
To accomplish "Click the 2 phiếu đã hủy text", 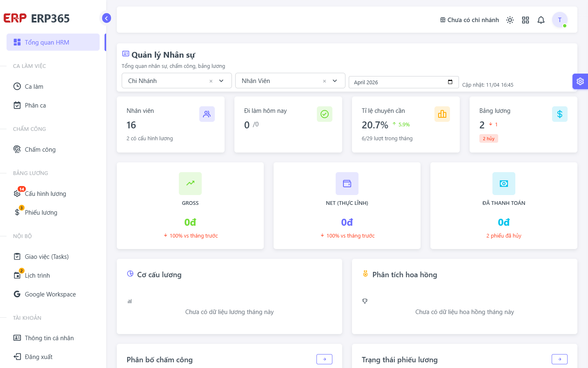I will coord(504,236).
